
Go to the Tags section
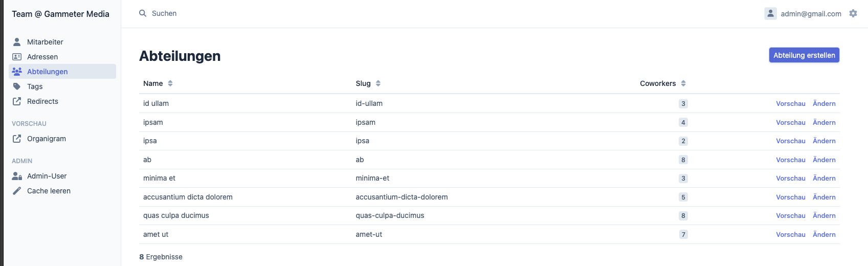35,86
